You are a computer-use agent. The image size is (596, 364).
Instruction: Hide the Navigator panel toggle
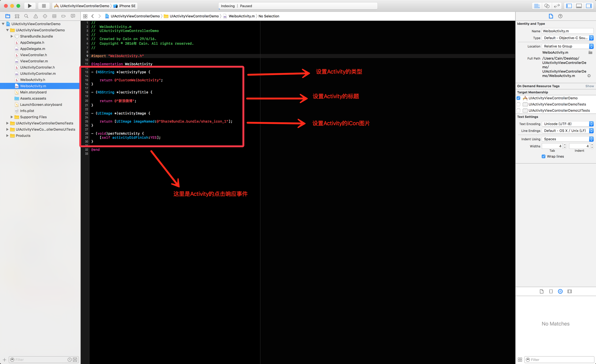[569, 6]
